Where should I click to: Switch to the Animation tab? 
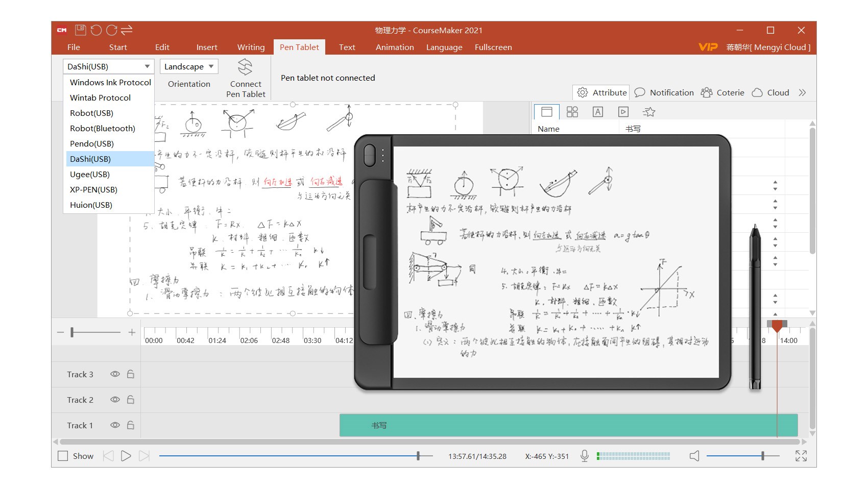(x=395, y=47)
